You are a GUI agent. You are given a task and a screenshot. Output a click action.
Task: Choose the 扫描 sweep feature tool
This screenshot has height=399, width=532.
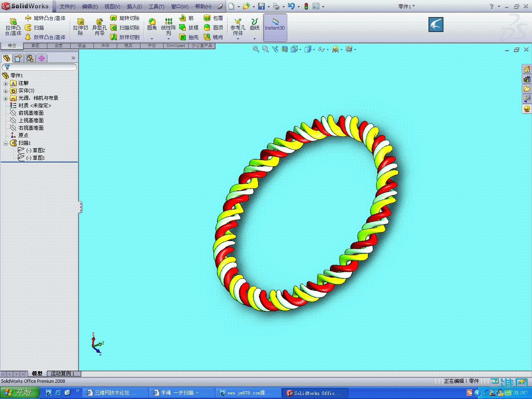(x=34, y=27)
